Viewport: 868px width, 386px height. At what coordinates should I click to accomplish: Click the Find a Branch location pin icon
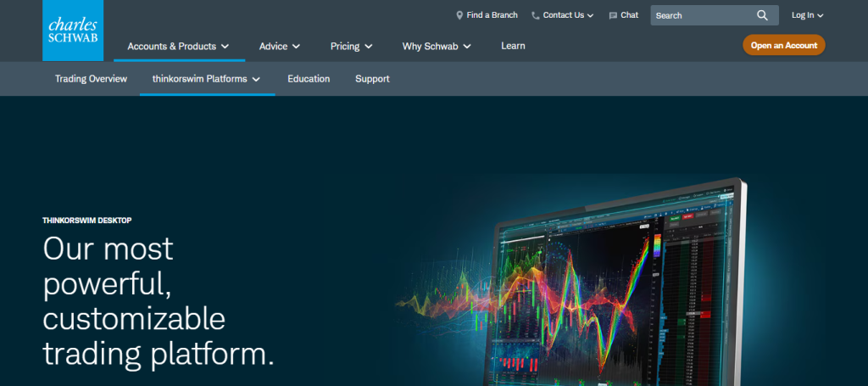pos(459,15)
